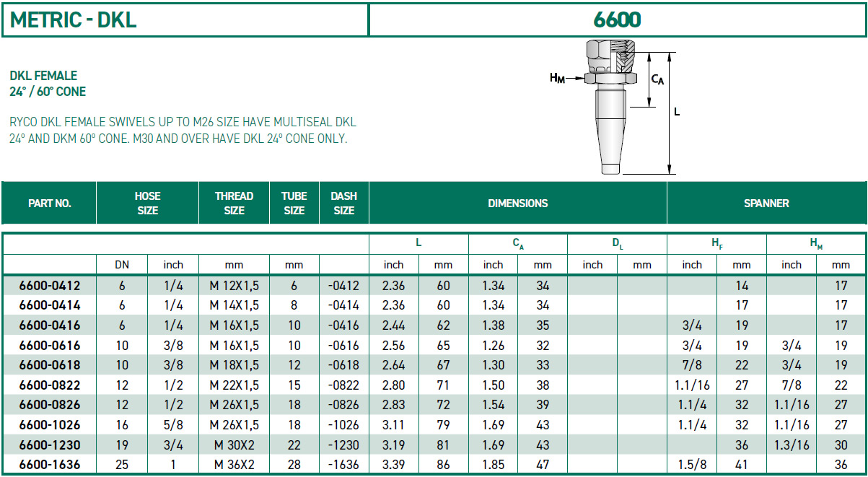The height and width of the screenshot is (477, 868).
Task: Click L value 2.44 inch
Action: pos(393,325)
